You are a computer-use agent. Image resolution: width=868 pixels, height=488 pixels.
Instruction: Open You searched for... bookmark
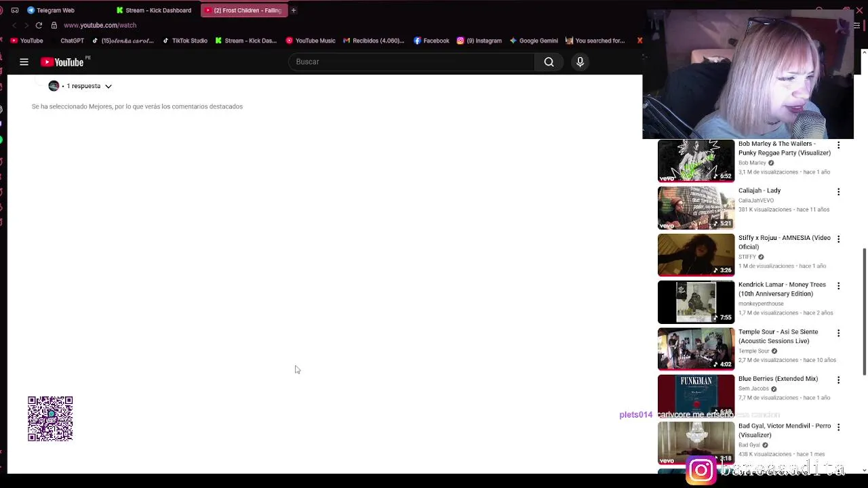point(595,41)
